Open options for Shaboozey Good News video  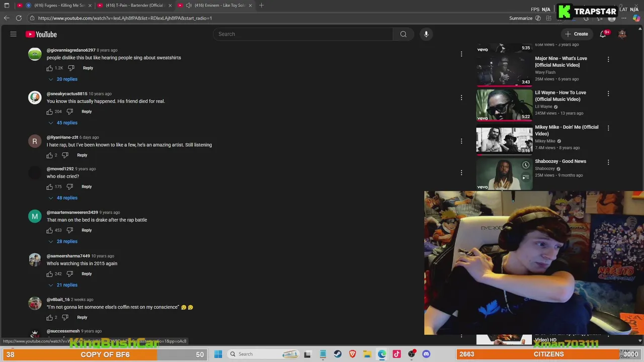pyautogui.click(x=608, y=162)
